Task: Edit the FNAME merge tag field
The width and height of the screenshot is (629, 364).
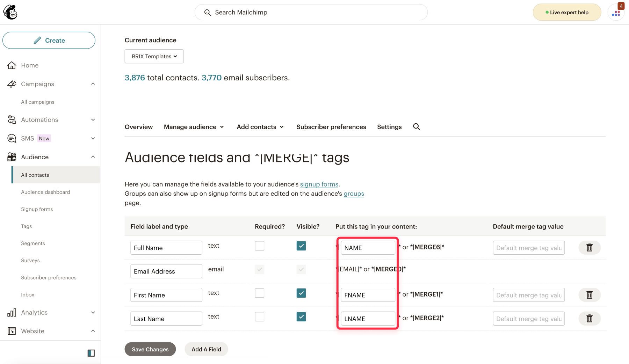Action: [368, 295]
